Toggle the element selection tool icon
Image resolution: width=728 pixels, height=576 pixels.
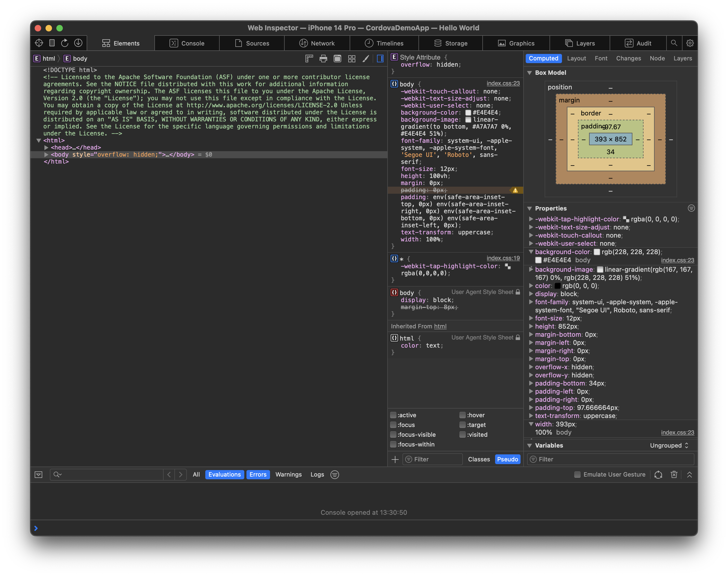(38, 43)
